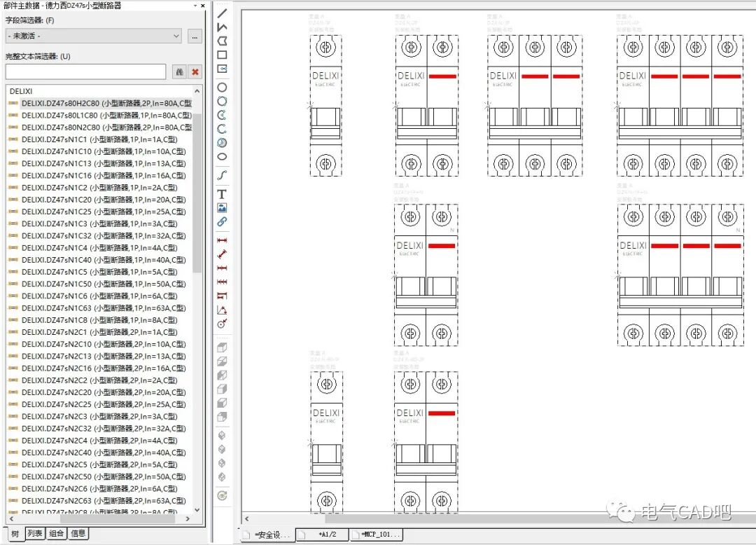
Task: Select part DELIXI.DZ47sN2C10
Action: pos(103,345)
